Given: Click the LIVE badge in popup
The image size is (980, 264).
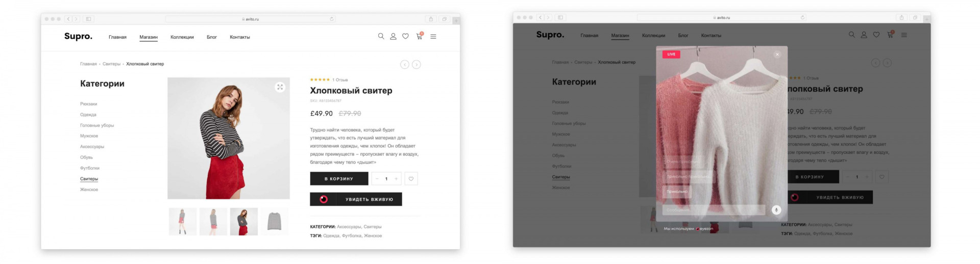Looking at the screenshot, I should coord(671,54).
